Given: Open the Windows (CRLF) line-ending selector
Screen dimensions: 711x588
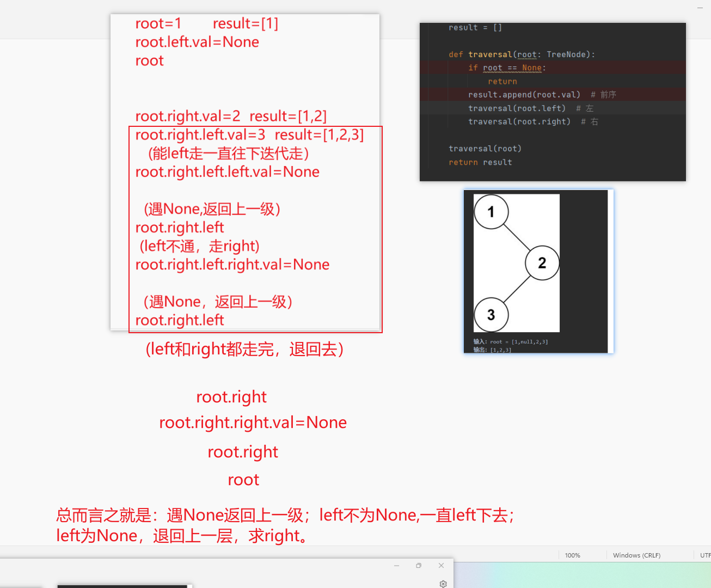Looking at the screenshot, I should 636,555.
